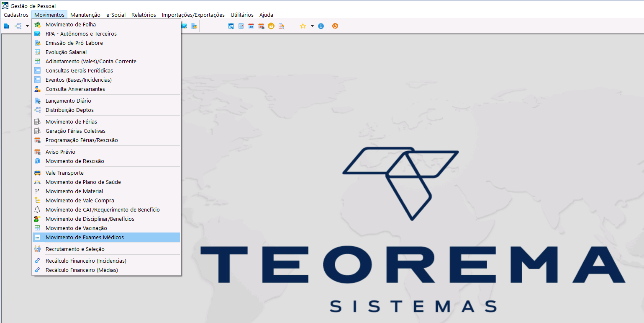The height and width of the screenshot is (323, 644).
Task: Open the Ajuda menu
Action: pyautogui.click(x=266, y=15)
